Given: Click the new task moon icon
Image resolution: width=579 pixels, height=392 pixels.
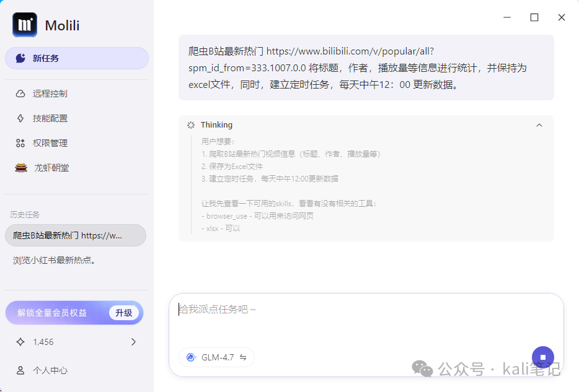Looking at the screenshot, I should [20, 58].
